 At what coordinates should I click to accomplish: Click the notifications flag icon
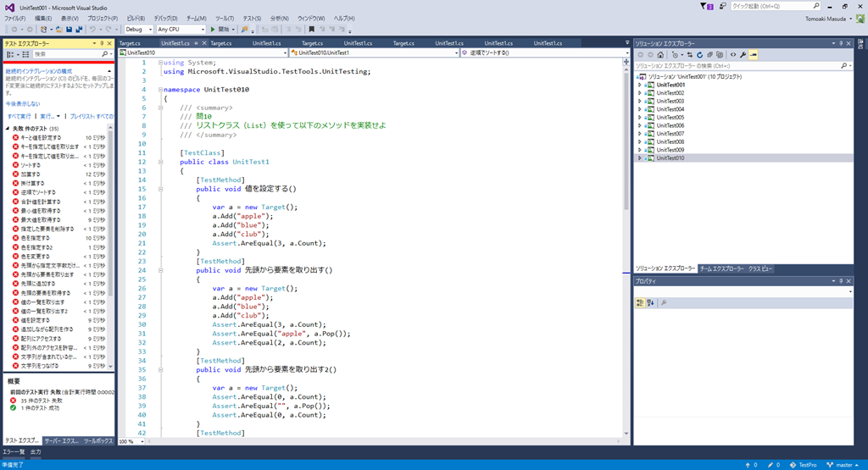coord(709,7)
